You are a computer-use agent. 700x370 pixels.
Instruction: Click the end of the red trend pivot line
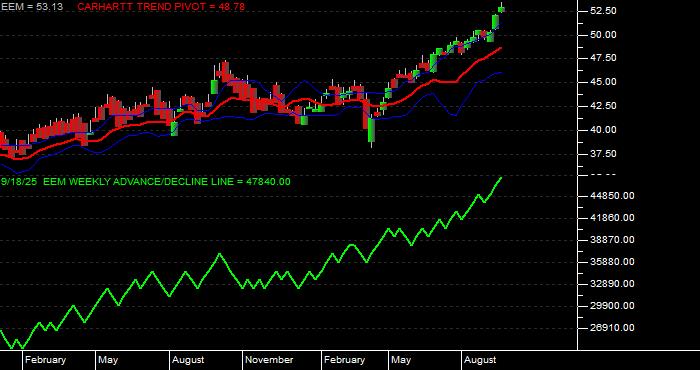(500, 48)
